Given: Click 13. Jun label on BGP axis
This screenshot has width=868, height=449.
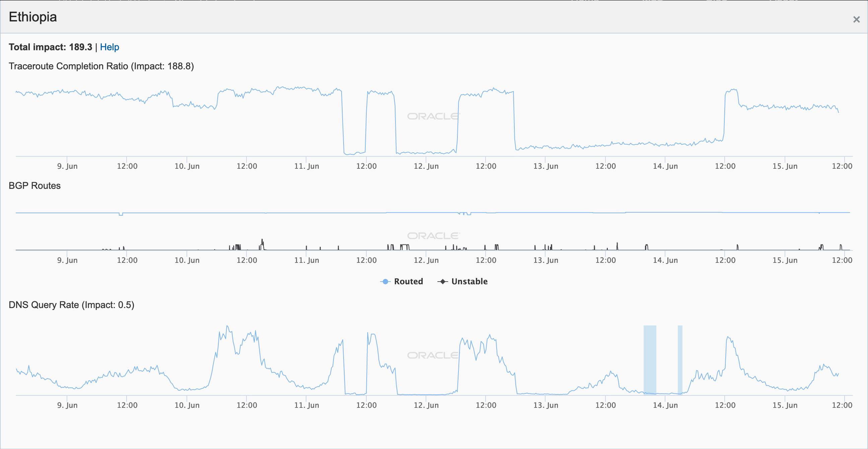Looking at the screenshot, I should [x=546, y=260].
